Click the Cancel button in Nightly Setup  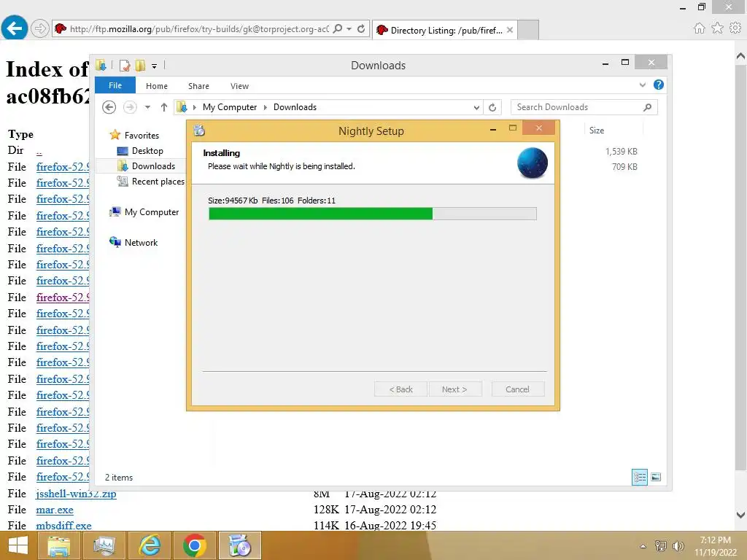517,389
